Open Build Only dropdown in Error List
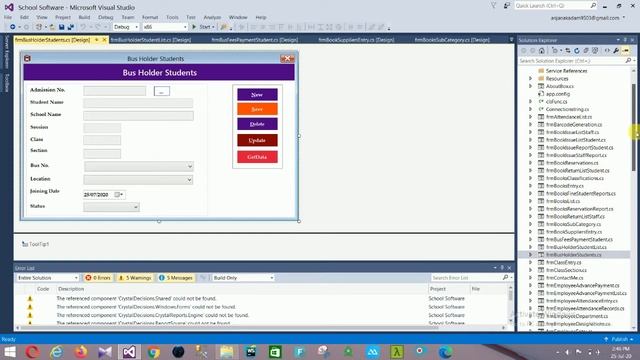 pos(243,278)
